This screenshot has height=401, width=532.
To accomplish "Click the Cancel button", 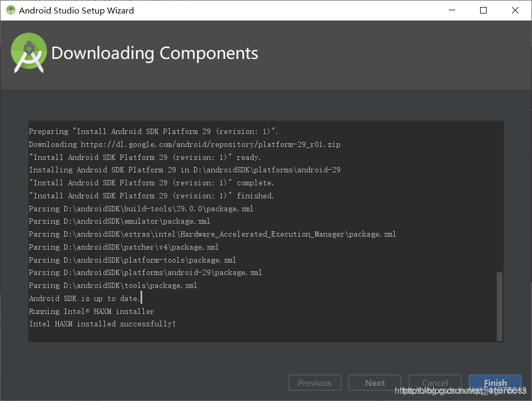I will coord(435,383).
